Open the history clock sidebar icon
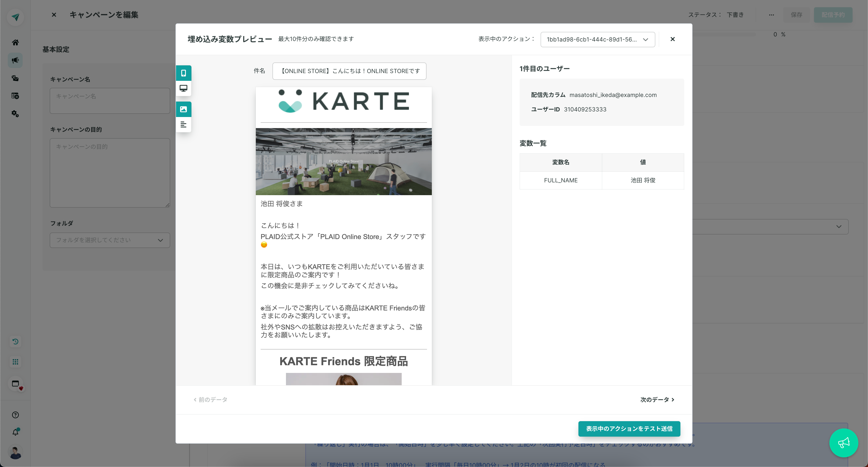This screenshot has width=868, height=467. 15,342
